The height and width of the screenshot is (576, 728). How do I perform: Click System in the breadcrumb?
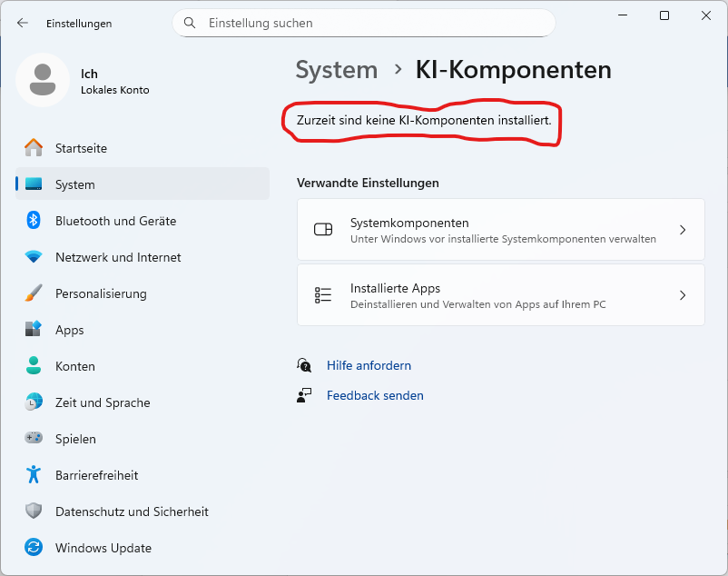(337, 70)
